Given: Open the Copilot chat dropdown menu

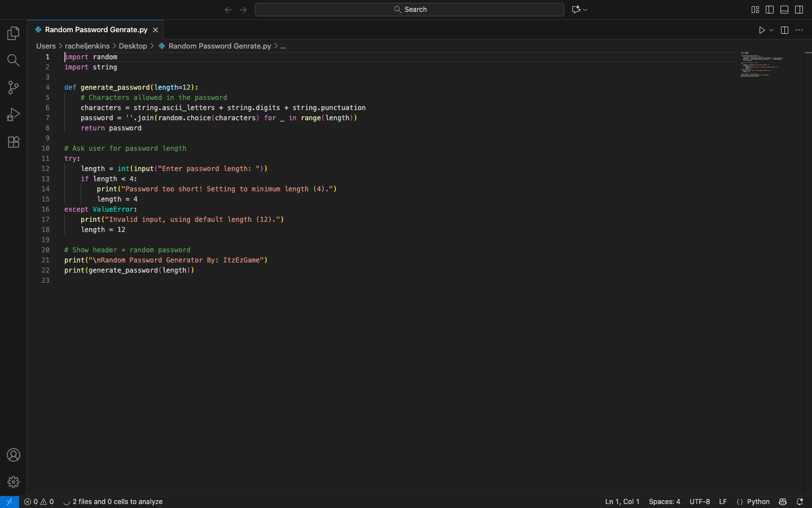Looking at the screenshot, I should 585,10.
